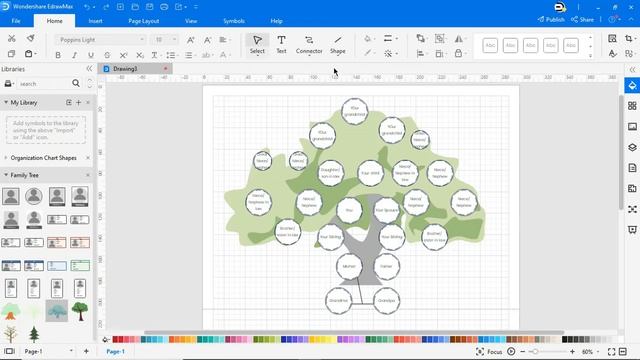Click the Redo arrow in title bar
Viewport: 640px width, 360px height.
pos(106,7)
